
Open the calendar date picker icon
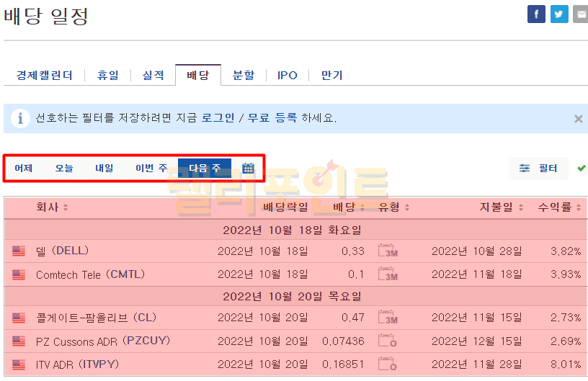(x=249, y=169)
